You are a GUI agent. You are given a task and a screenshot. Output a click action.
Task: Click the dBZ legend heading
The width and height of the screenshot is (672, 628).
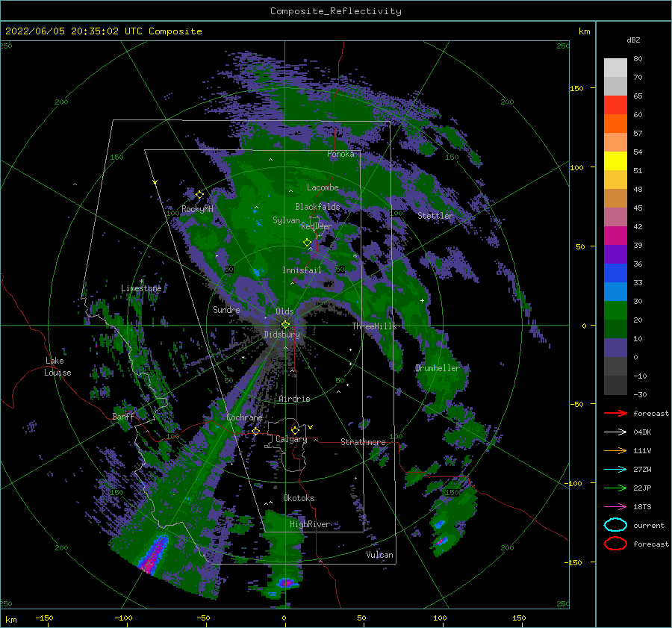(633, 40)
